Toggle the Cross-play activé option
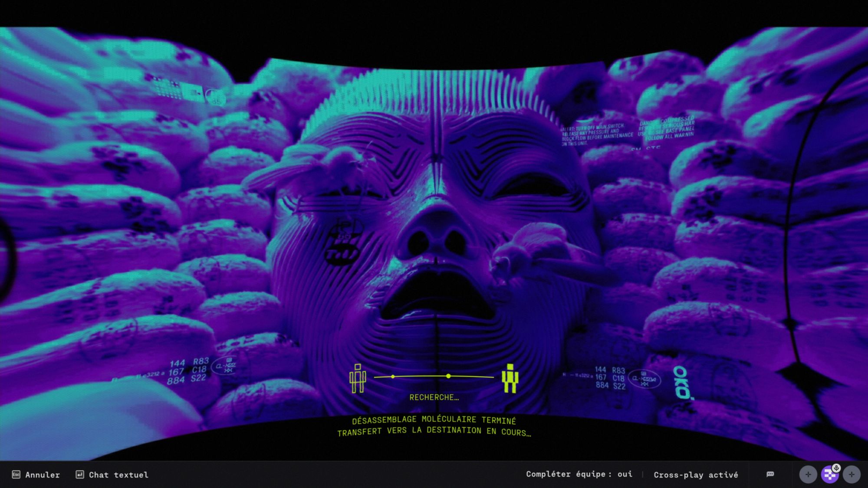Screen dimensions: 868x488 (696, 475)
